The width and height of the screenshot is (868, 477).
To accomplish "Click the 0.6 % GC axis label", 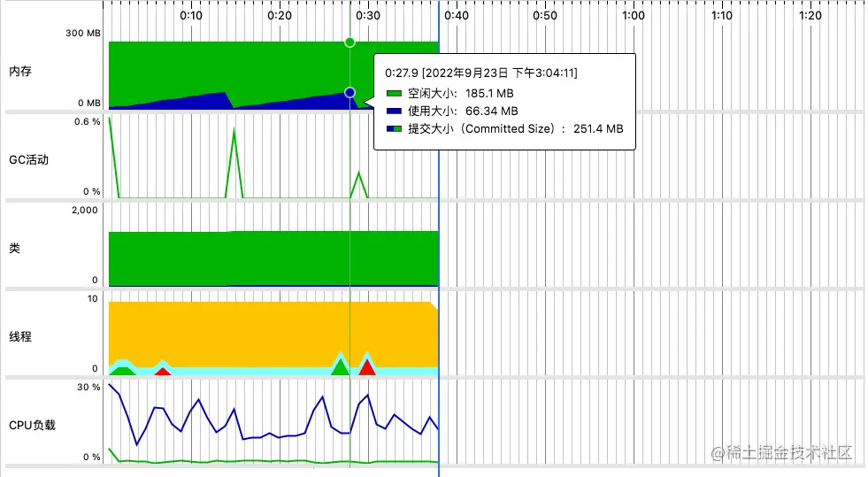I will click(88, 122).
